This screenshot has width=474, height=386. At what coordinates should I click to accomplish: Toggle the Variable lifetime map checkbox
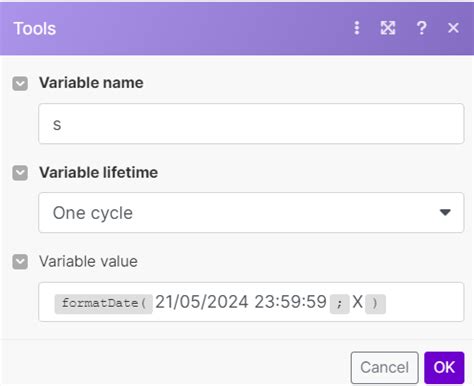(20, 173)
